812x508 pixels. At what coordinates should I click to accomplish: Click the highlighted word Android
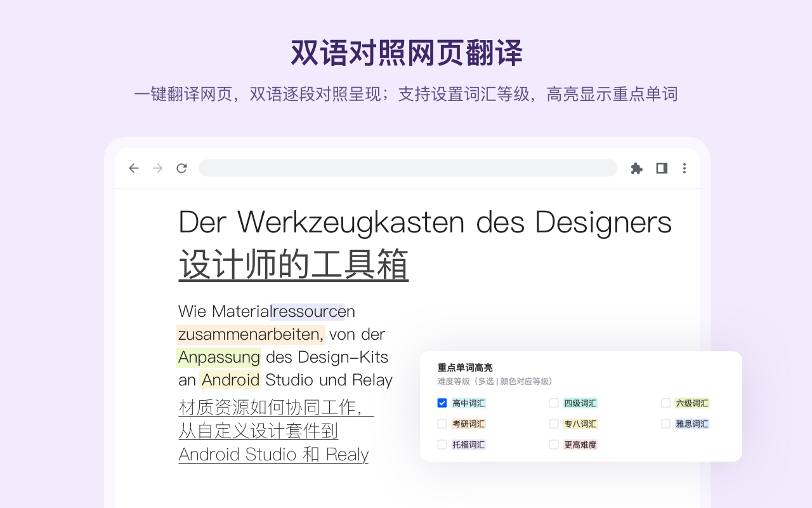point(230,380)
